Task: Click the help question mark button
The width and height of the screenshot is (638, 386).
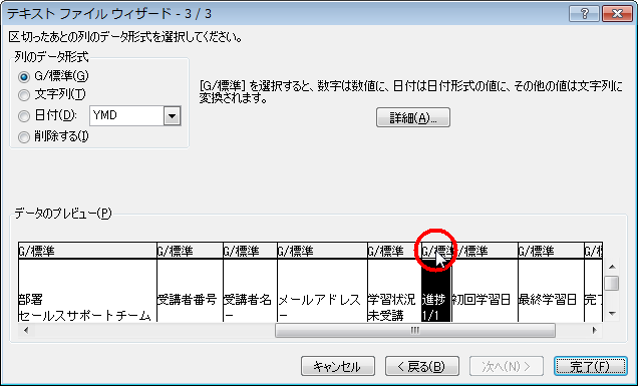Action: 584,14
